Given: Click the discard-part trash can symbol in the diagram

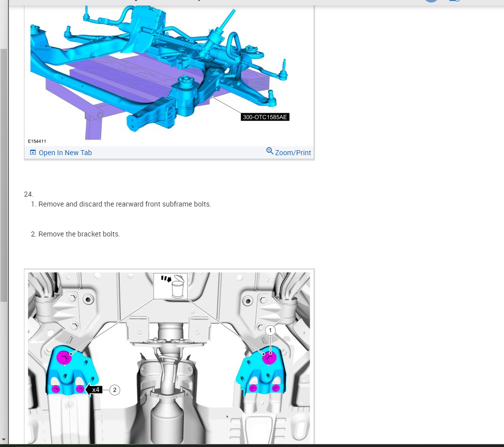Looking at the screenshot, I should click(x=170, y=286).
